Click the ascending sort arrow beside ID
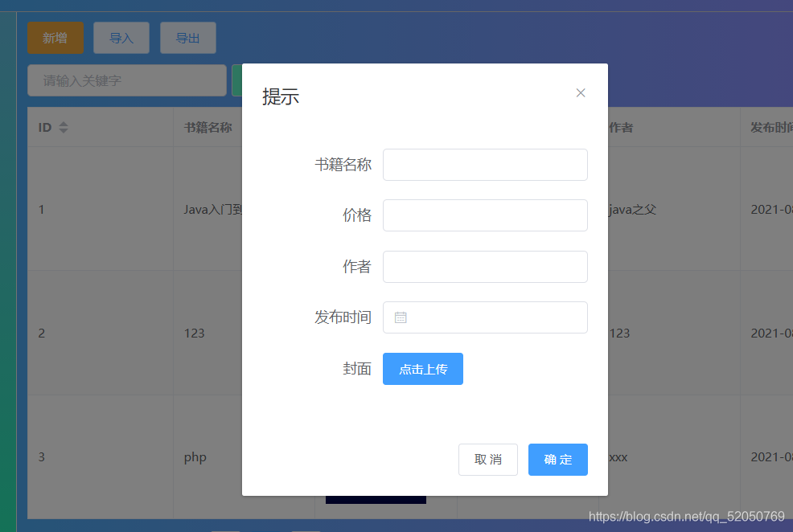 62,123
